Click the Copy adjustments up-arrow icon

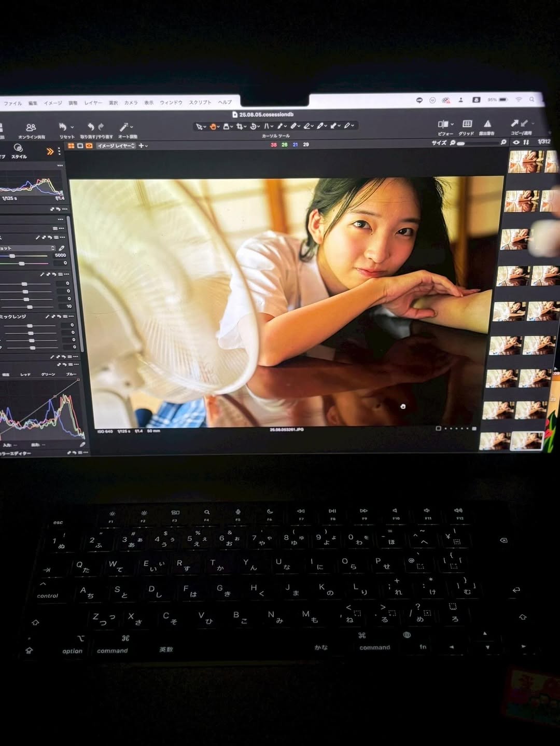click(514, 123)
